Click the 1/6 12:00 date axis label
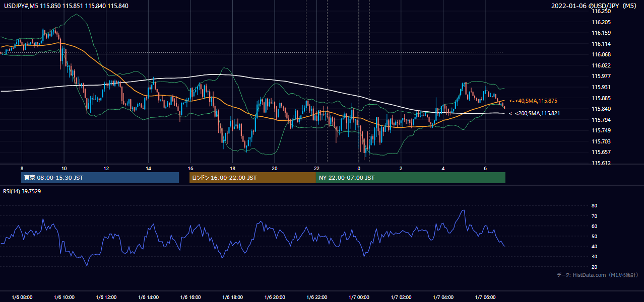 pos(106,297)
